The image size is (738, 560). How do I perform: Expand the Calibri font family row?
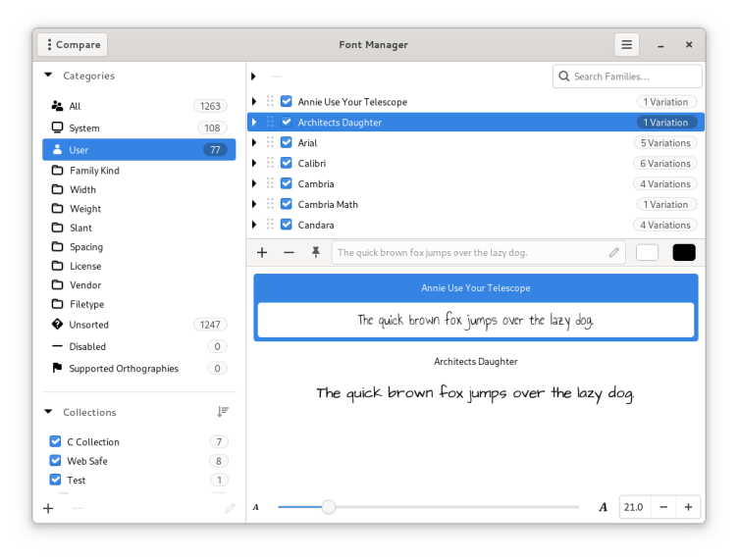[x=254, y=163]
